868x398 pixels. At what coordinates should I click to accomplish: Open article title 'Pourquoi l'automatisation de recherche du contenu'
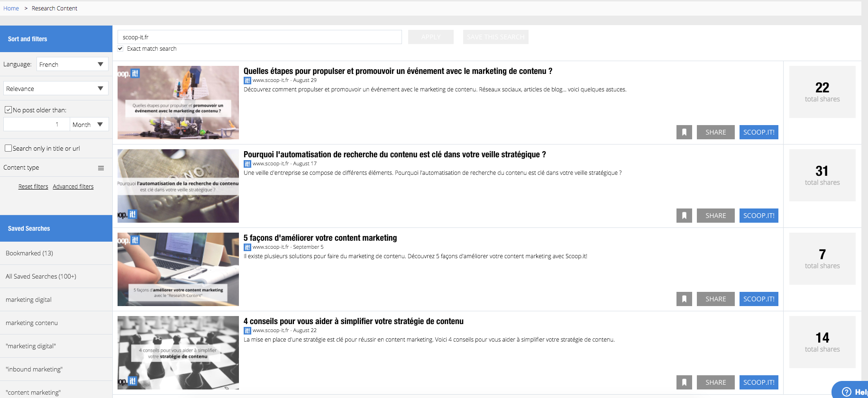click(394, 154)
